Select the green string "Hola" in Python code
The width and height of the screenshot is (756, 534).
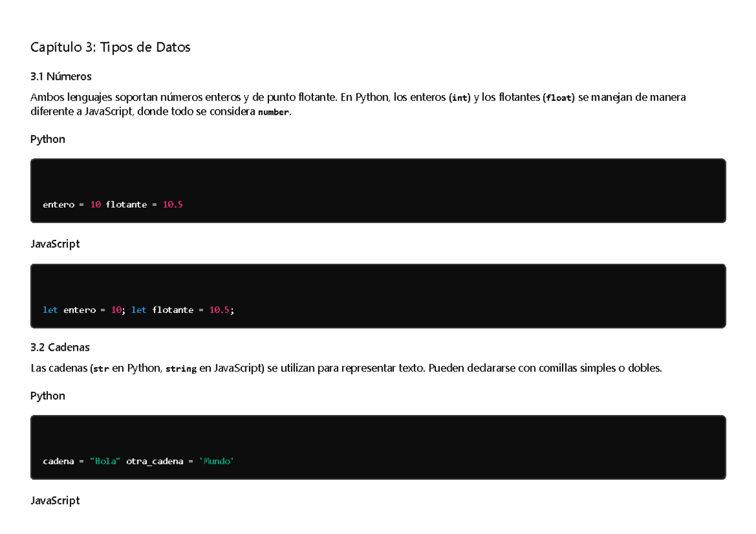(x=105, y=461)
